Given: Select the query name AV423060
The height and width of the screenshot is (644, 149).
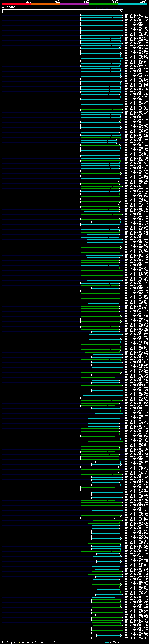Looking at the screenshot, I should [x=9, y=7].
